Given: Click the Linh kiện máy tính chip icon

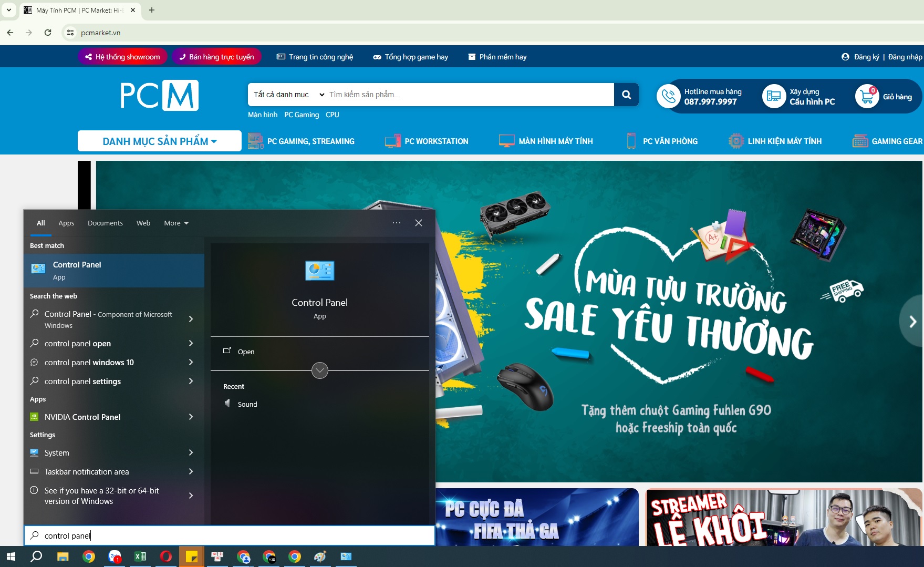Looking at the screenshot, I should coord(736,141).
